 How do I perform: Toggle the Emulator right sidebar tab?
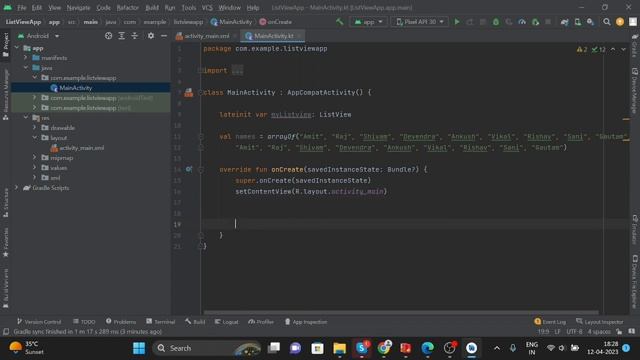(x=635, y=229)
